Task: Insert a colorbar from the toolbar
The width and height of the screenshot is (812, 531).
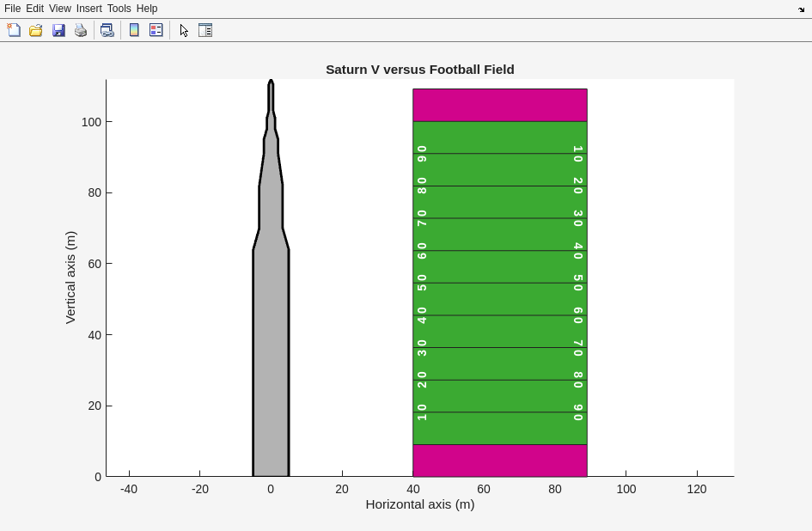Action: (134, 30)
